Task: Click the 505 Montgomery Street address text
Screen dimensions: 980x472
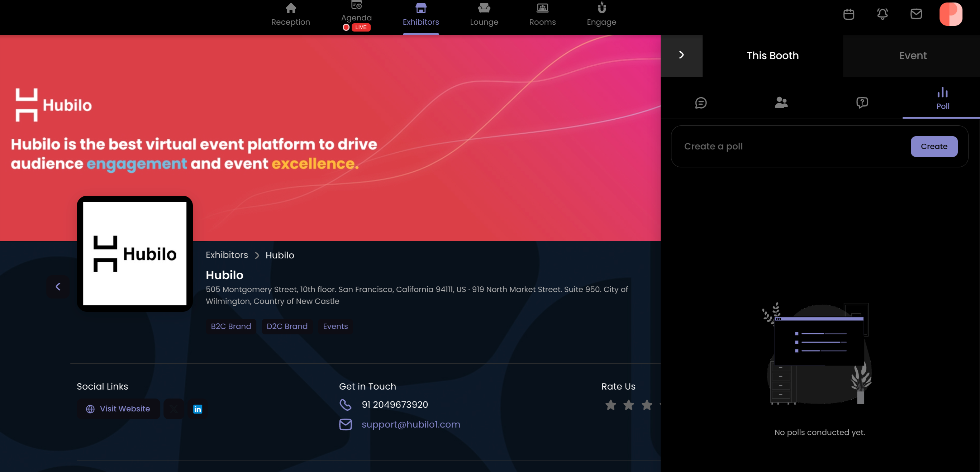Action: coord(417,295)
